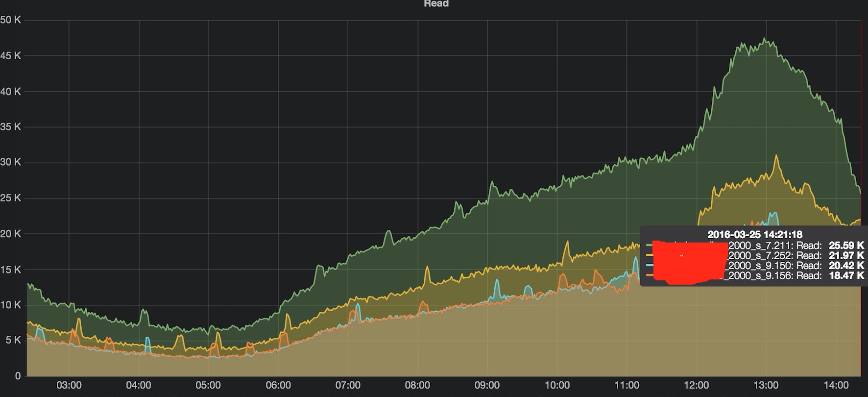Click the green series peak near 13:00

point(764,39)
